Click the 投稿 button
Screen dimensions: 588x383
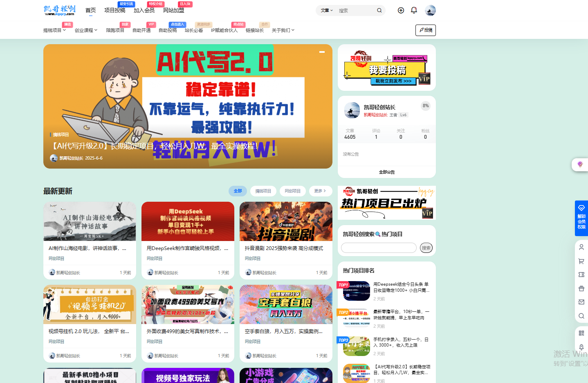coord(426,30)
